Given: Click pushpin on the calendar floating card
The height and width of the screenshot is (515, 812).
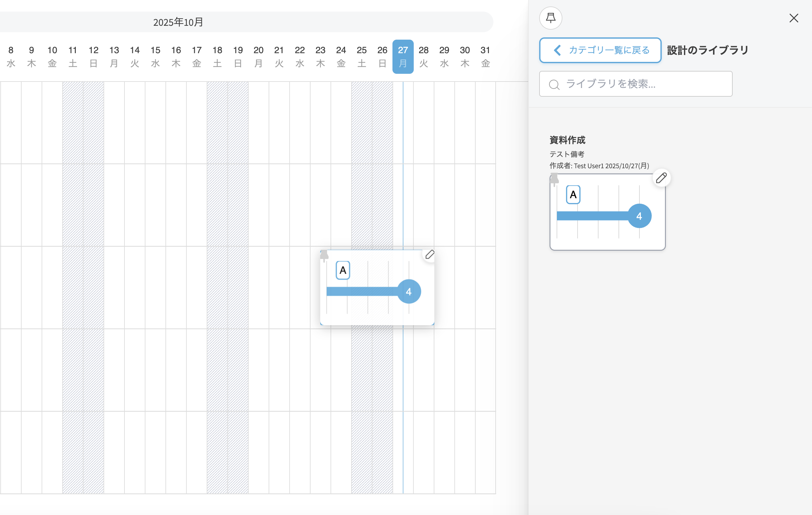Looking at the screenshot, I should tap(324, 255).
